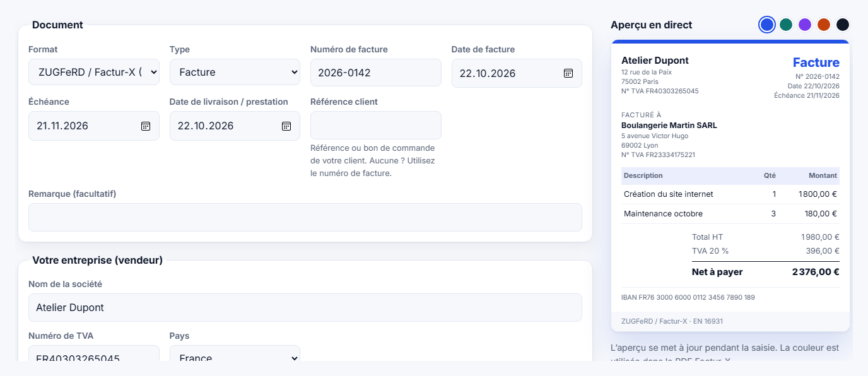Click the 1 800,00 € amount
868x376 pixels.
[818, 194]
